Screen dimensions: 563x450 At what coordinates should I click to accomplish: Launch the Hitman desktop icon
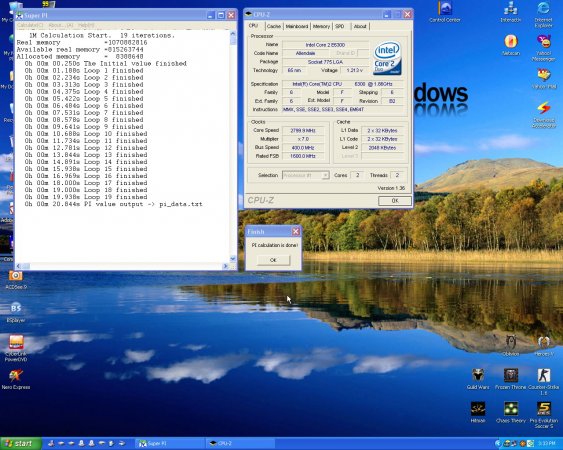(x=478, y=412)
